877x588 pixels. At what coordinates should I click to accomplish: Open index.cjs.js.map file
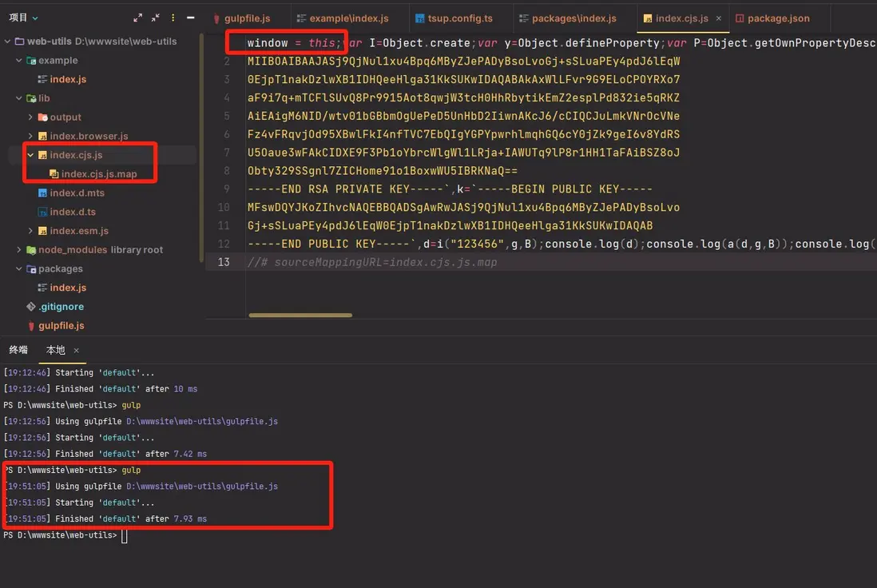coord(99,174)
